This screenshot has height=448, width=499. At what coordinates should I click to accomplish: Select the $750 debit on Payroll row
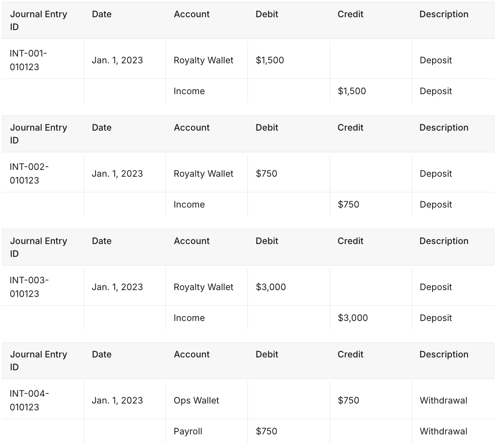(266, 431)
